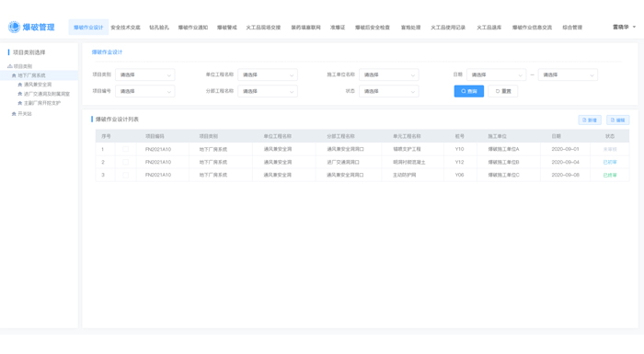This screenshot has height=354, width=644.
Task: Click the house icon beside 地下厂房系统
Action: coord(14,75)
